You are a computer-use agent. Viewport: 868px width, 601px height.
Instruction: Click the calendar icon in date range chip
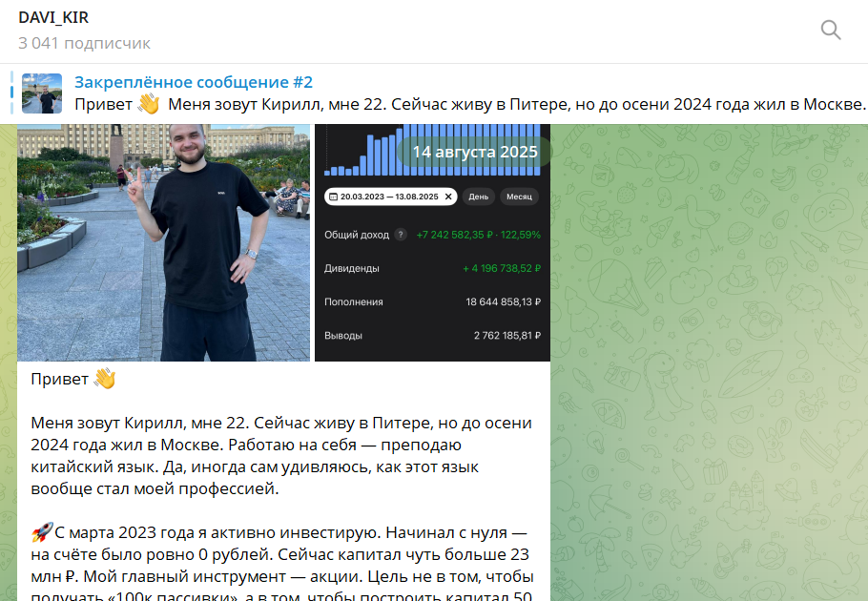pyautogui.click(x=333, y=197)
